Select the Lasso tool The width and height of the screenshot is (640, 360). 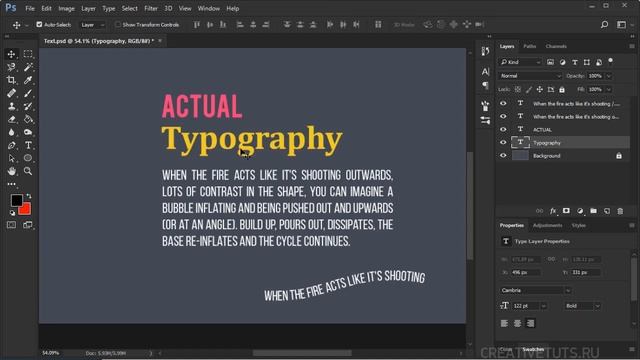tap(11, 67)
